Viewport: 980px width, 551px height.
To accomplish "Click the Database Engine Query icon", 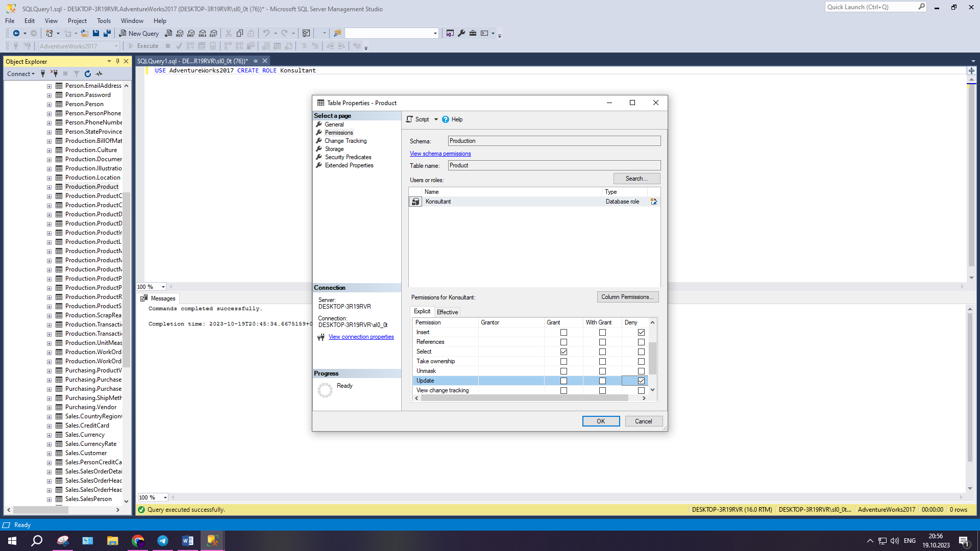I will tap(168, 33).
